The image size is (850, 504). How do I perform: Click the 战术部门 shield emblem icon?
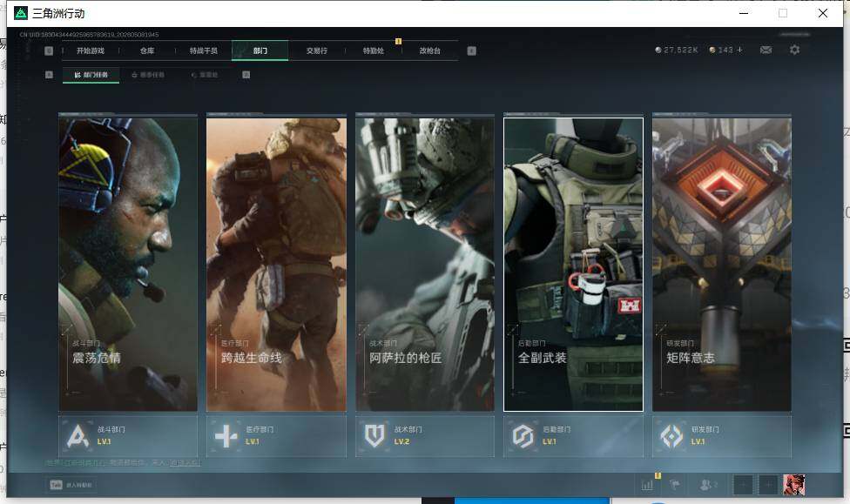coord(374,436)
